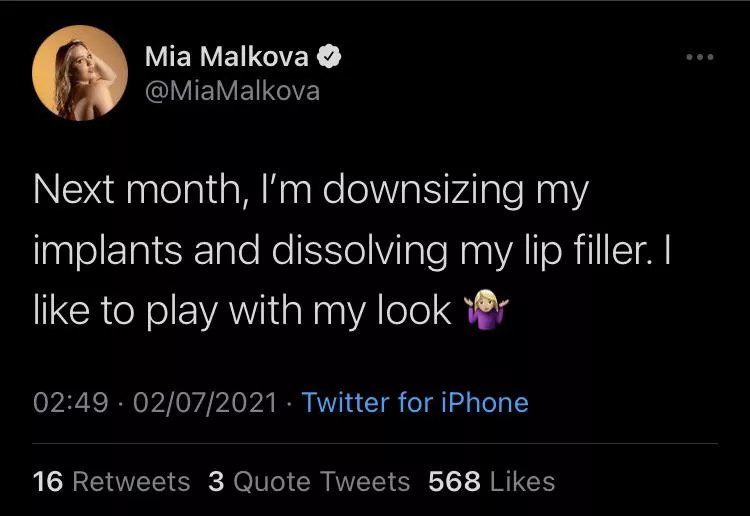Image resolution: width=750 pixels, height=516 pixels.
Task: Open the @MiaMalkova handle link
Action: click(232, 90)
